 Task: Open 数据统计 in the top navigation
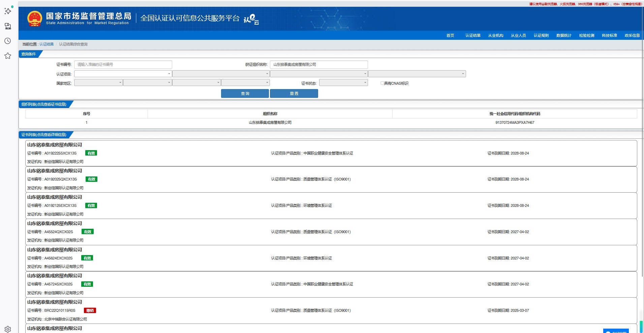tap(563, 35)
